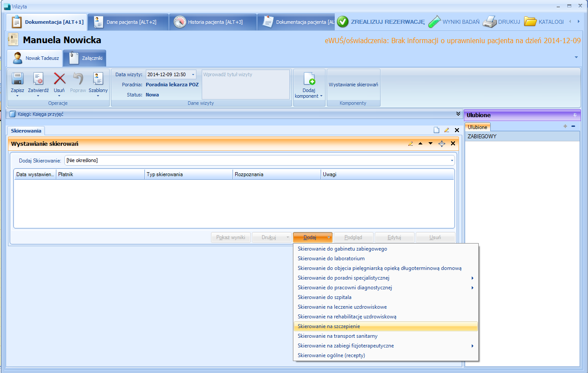Click the orange Dodaj button
This screenshot has height=373, width=588.
310,238
